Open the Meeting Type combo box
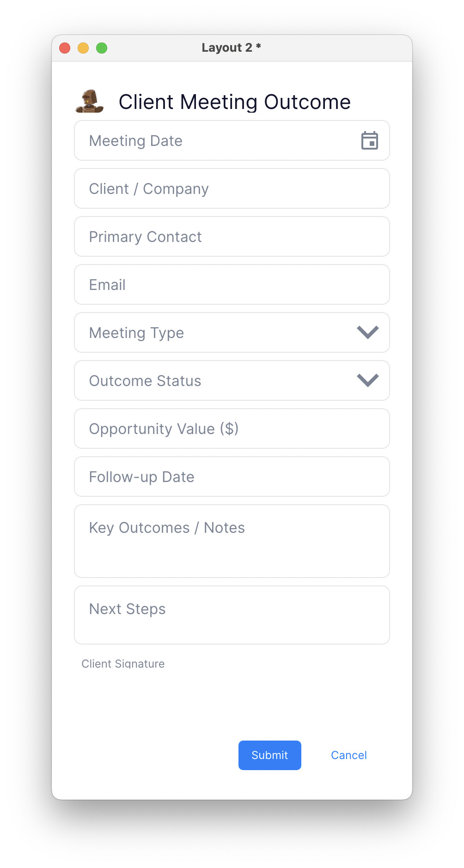 [217, 333]
